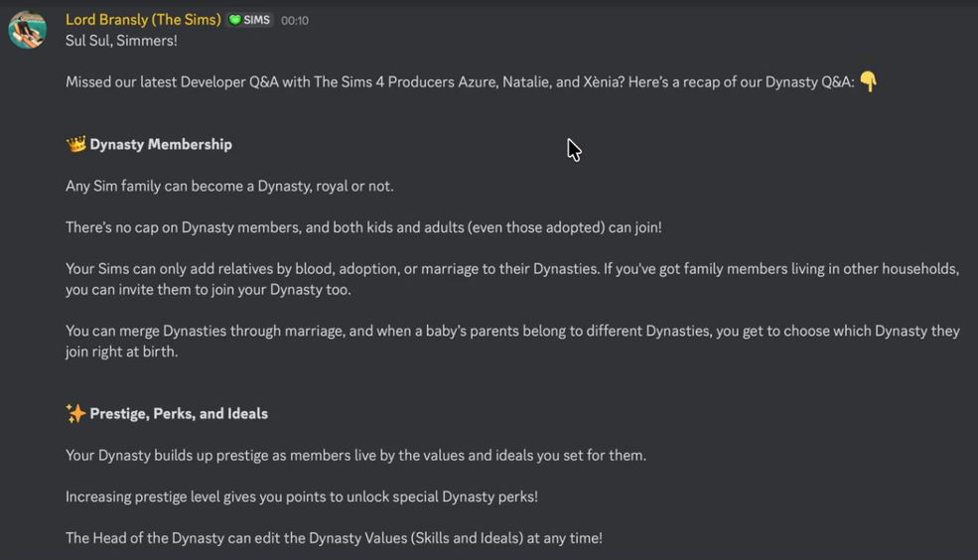The height and width of the screenshot is (560, 978).
Task: Click the 'Your Dynasty builds up prestige' line
Action: [x=355, y=455]
